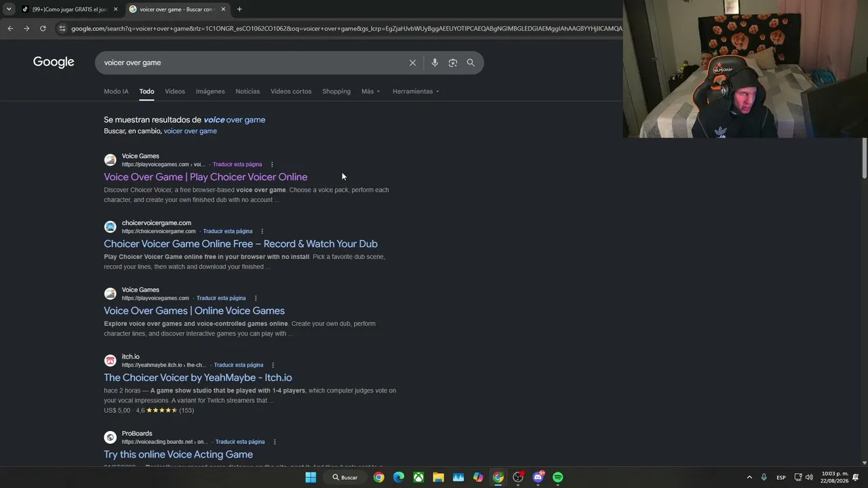
Task: Open Google Lens image search
Action: (452, 62)
